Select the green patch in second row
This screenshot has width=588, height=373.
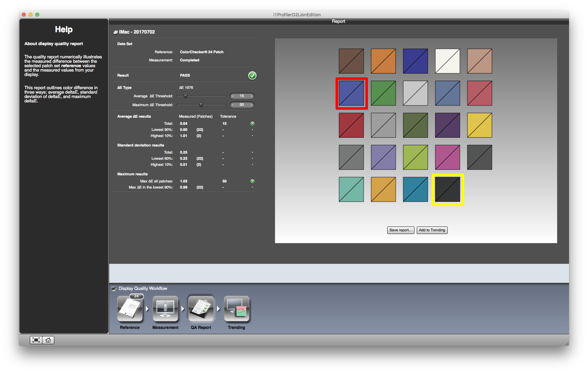383,93
